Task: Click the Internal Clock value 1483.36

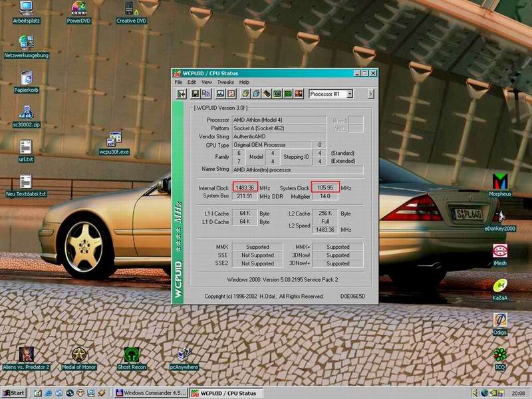Action: (x=245, y=188)
